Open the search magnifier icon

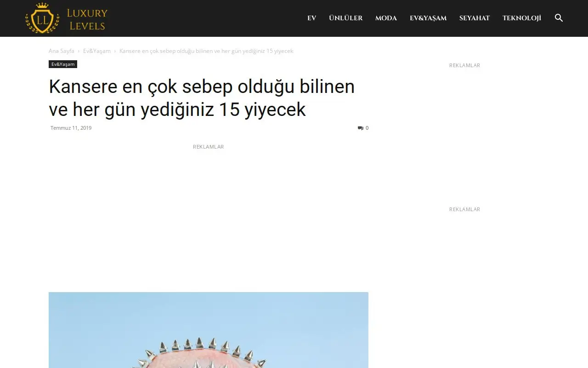pyautogui.click(x=559, y=18)
